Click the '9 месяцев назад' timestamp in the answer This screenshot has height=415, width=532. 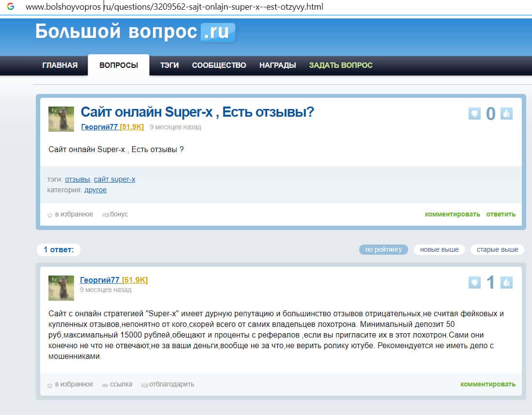click(106, 290)
